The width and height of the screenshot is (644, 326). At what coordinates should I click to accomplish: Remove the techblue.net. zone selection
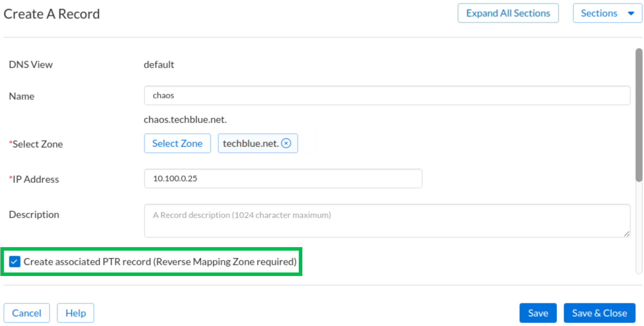coord(286,143)
